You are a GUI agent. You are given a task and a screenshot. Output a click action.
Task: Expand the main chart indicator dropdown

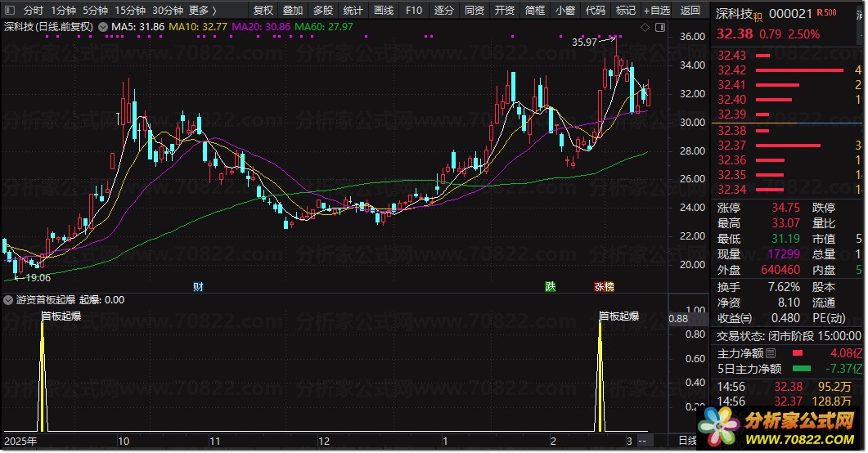[102, 27]
